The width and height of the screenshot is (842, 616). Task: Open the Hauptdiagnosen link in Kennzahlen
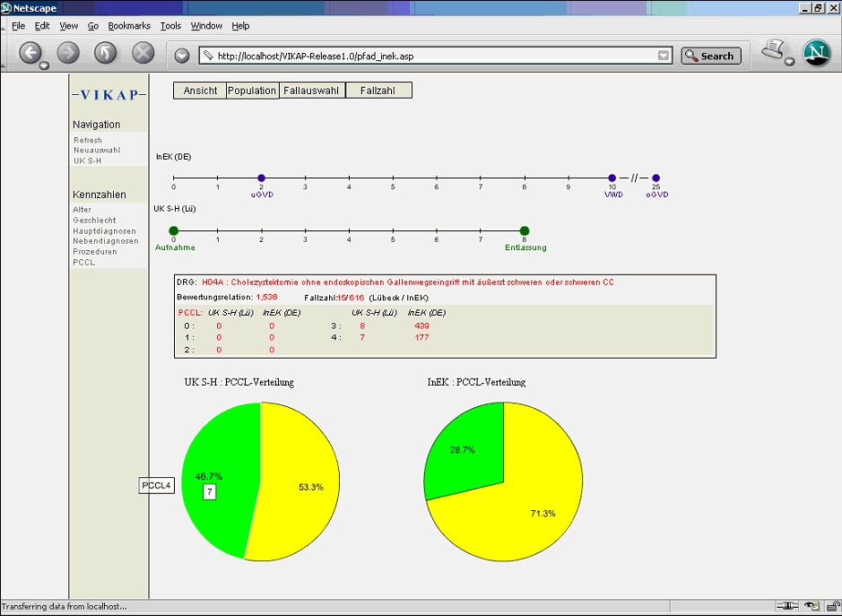[106, 230]
